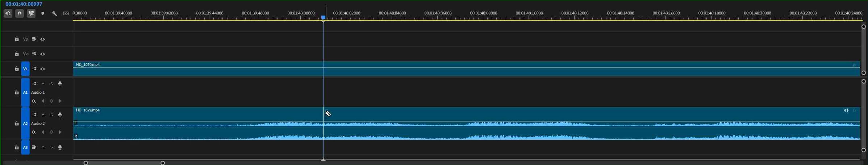Viewport: 868px width, 165px height.
Task: Toggle V1 track targeting
Action: pos(25,69)
